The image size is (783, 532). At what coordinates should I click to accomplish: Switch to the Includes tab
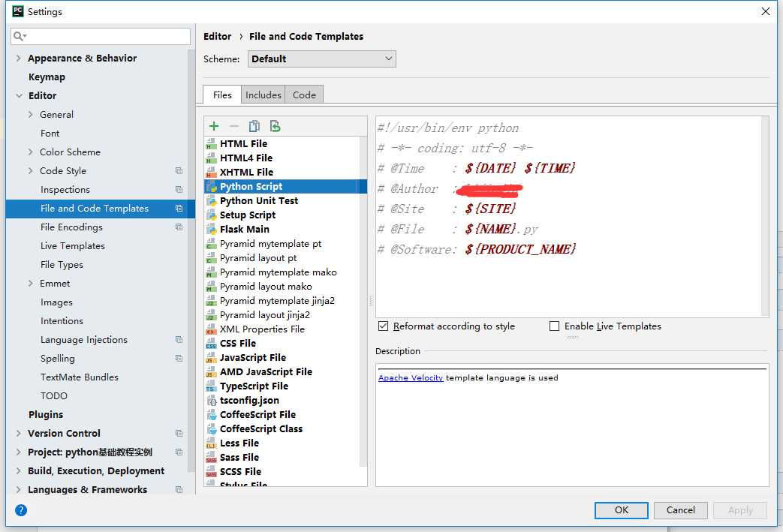pyautogui.click(x=264, y=95)
